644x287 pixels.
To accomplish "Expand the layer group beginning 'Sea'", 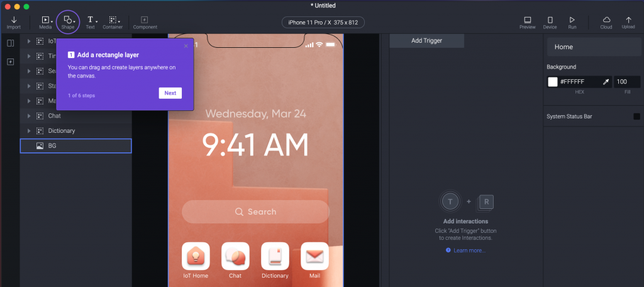I will click(29, 71).
